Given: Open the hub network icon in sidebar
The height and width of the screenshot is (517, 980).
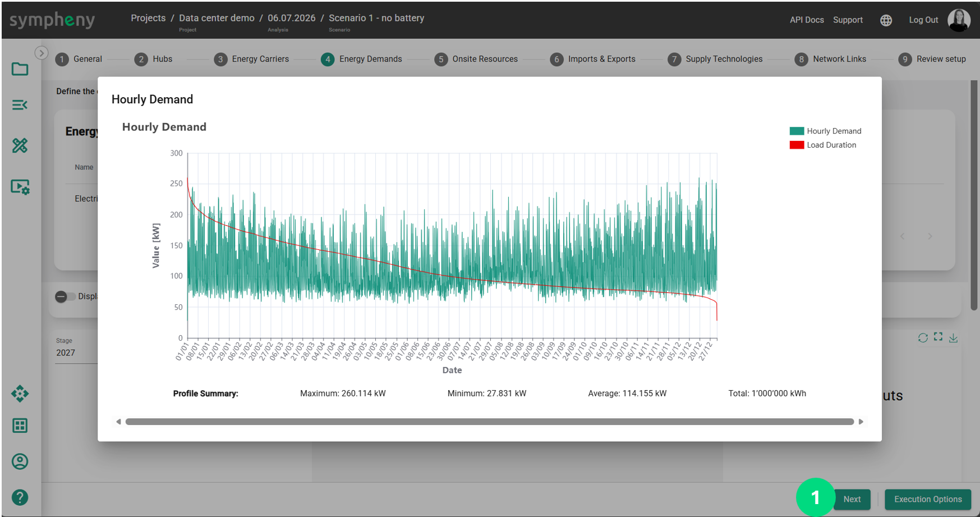Looking at the screenshot, I should pos(20,394).
